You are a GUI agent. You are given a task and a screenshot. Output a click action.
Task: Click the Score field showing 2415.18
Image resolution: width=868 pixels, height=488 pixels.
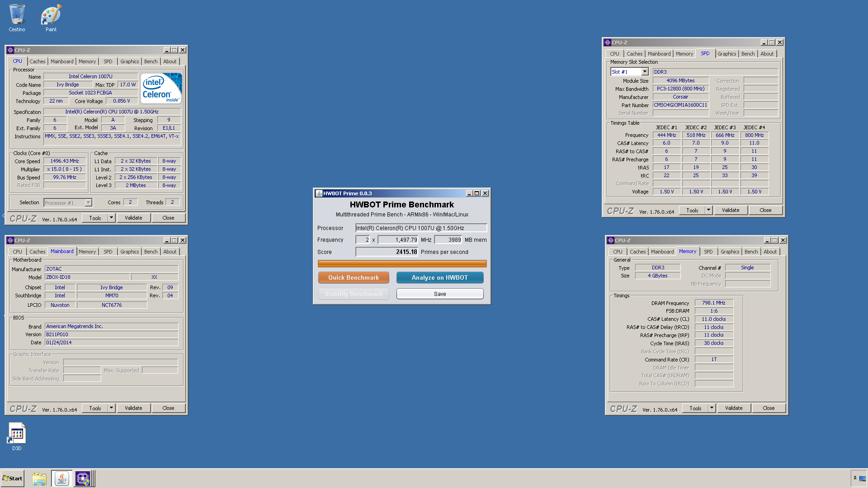(x=387, y=252)
